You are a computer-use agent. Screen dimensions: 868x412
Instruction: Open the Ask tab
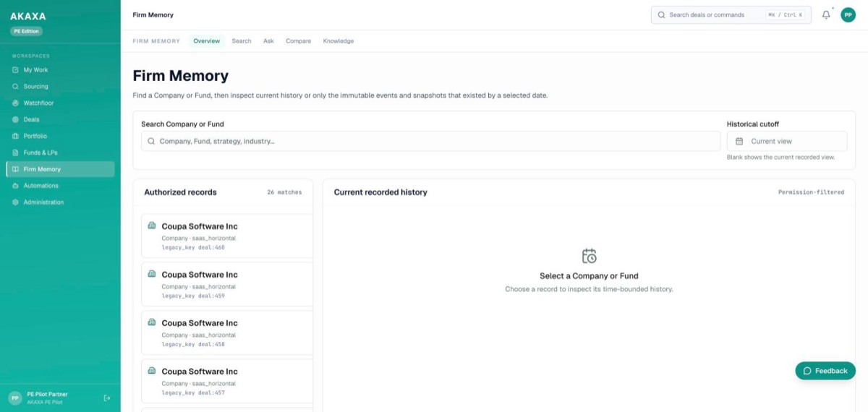coord(268,41)
